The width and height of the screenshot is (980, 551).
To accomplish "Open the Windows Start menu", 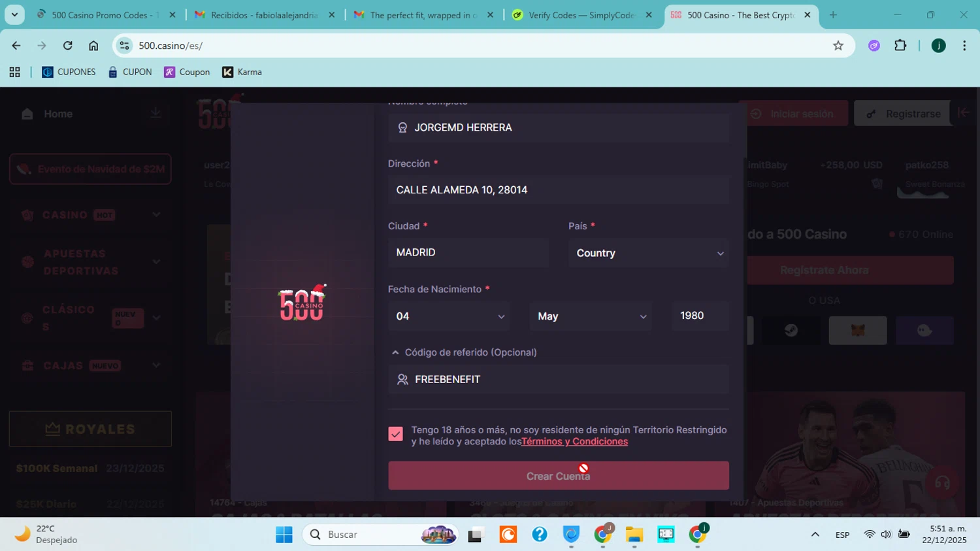I will tap(284, 535).
